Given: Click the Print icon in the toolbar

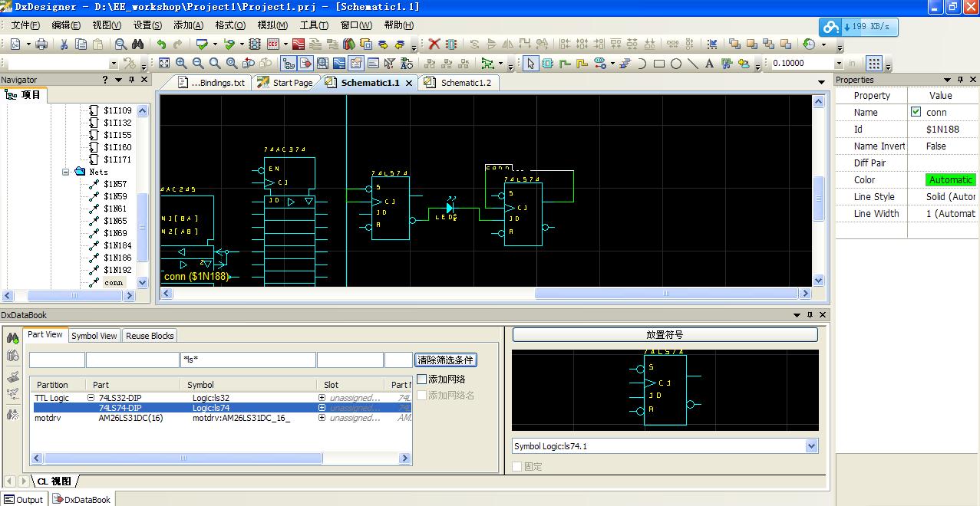Looking at the screenshot, I should click(43, 44).
